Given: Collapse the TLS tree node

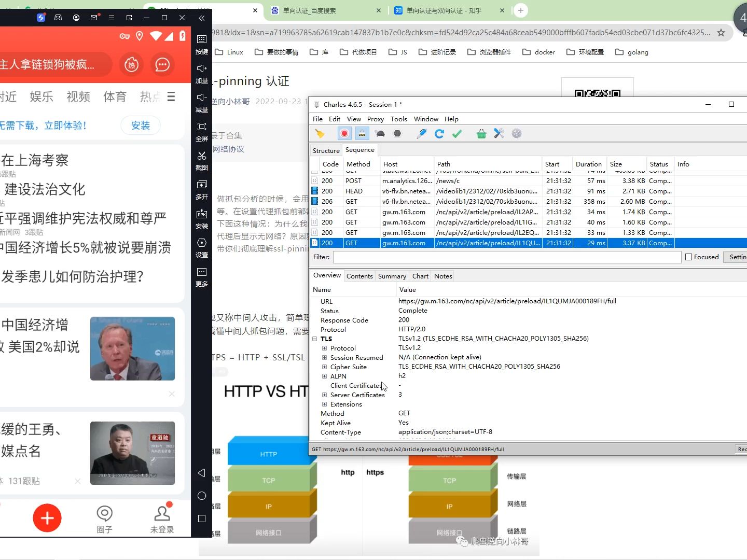Looking at the screenshot, I should click(x=315, y=339).
